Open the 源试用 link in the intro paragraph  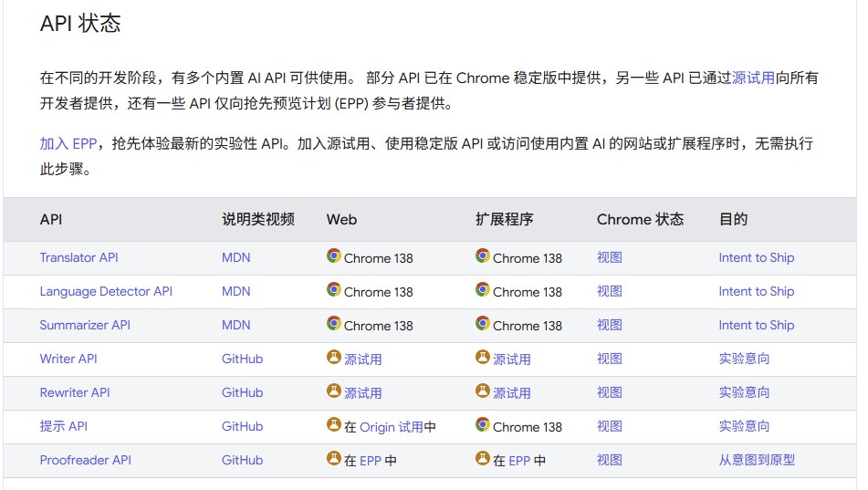753,78
